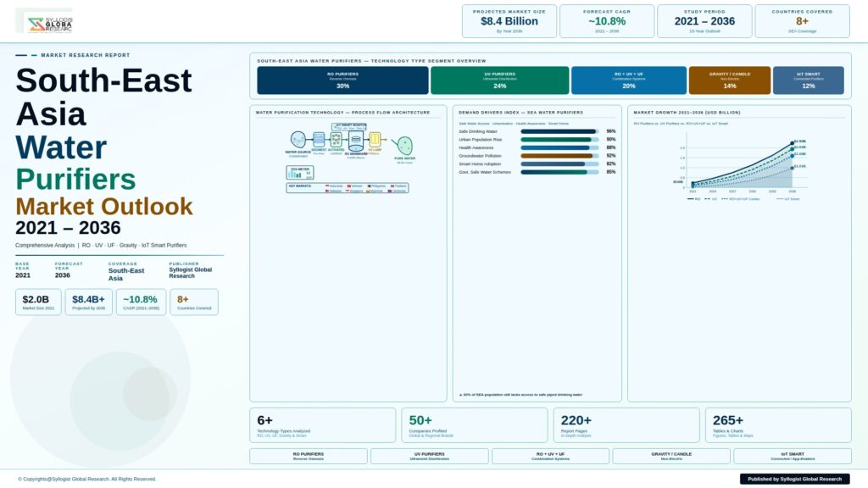Image resolution: width=868 pixels, height=488 pixels.
Task: Click the Water Source icon
Action: click(x=298, y=139)
